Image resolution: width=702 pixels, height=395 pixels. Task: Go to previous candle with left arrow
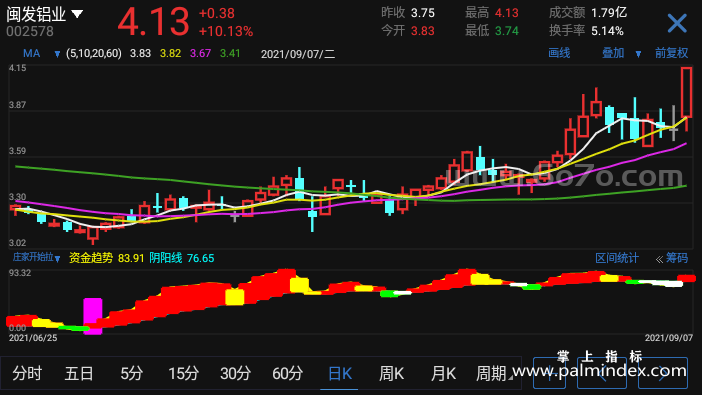[602, 373]
